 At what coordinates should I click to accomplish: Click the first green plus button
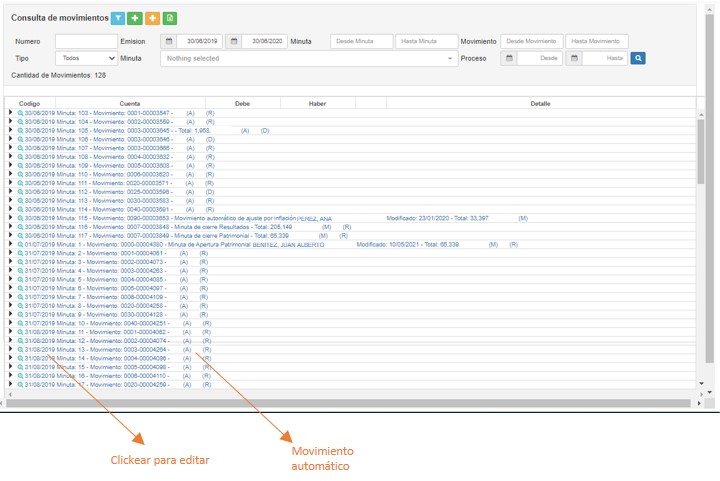(135, 18)
